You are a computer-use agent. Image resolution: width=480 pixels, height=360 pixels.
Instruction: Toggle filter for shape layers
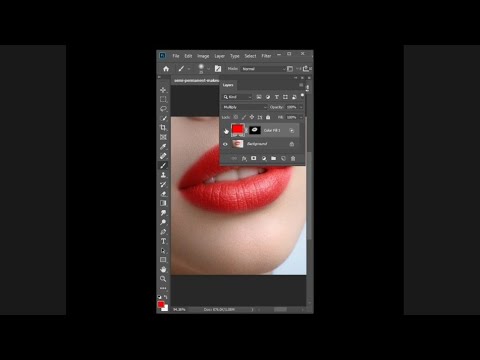pos(285,97)
